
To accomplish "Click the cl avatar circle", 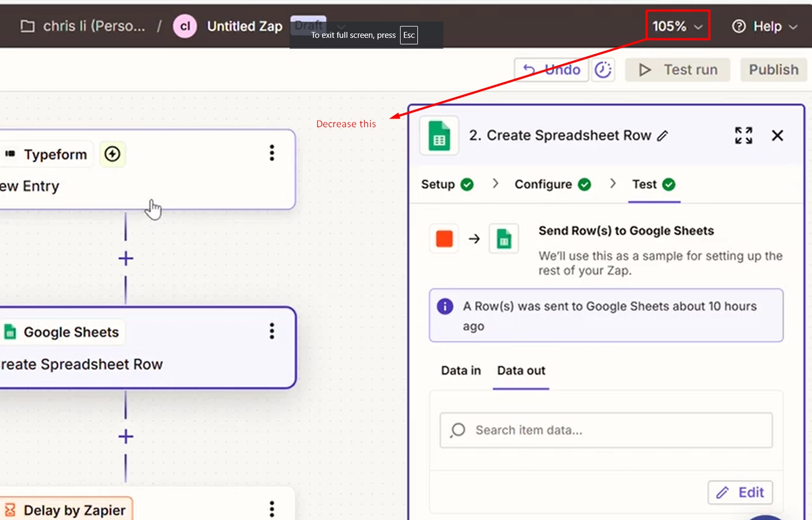I will pyautogui.click(x=185, y=26).
